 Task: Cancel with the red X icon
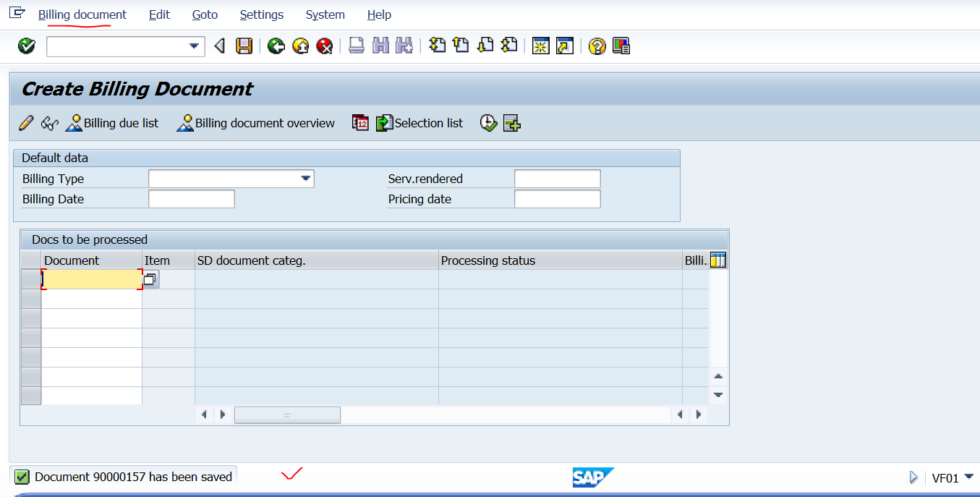pyautogui.click(x=325, y=45)
